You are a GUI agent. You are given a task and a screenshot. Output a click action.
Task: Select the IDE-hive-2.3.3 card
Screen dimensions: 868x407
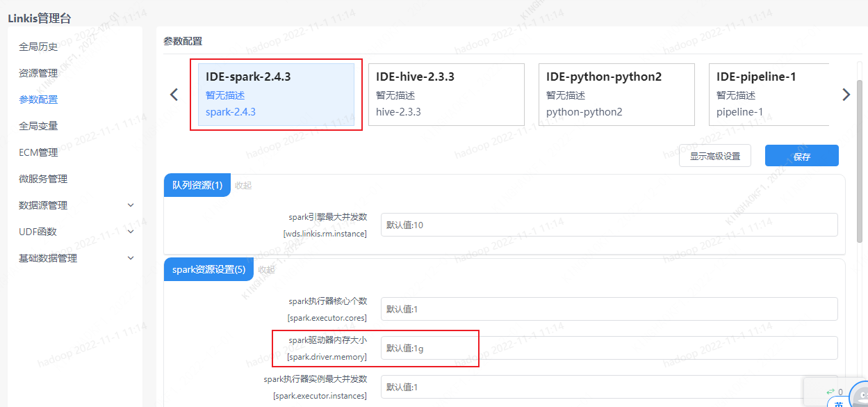tap(446, 95)
